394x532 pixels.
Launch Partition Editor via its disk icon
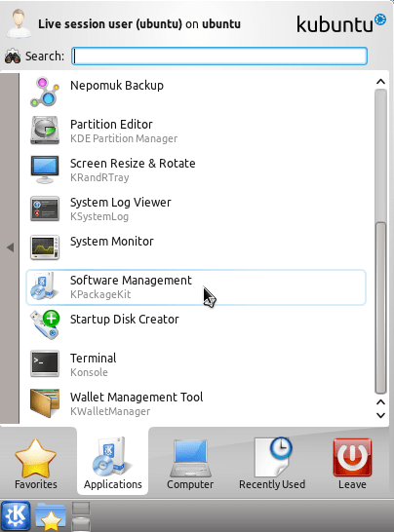tap(45, 131)
